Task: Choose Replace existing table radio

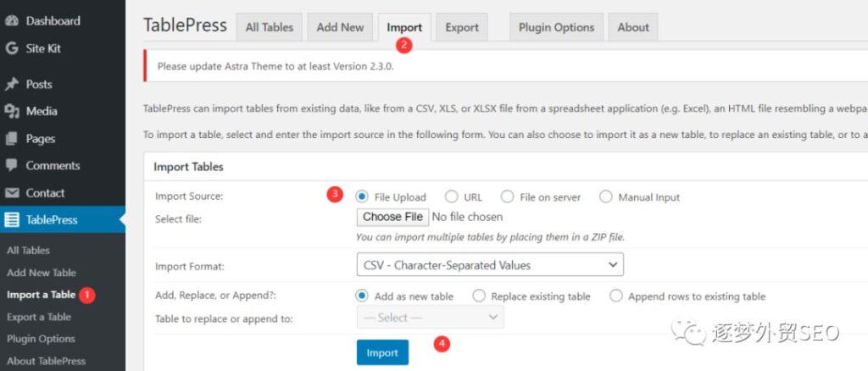Action: pos(479,296)
